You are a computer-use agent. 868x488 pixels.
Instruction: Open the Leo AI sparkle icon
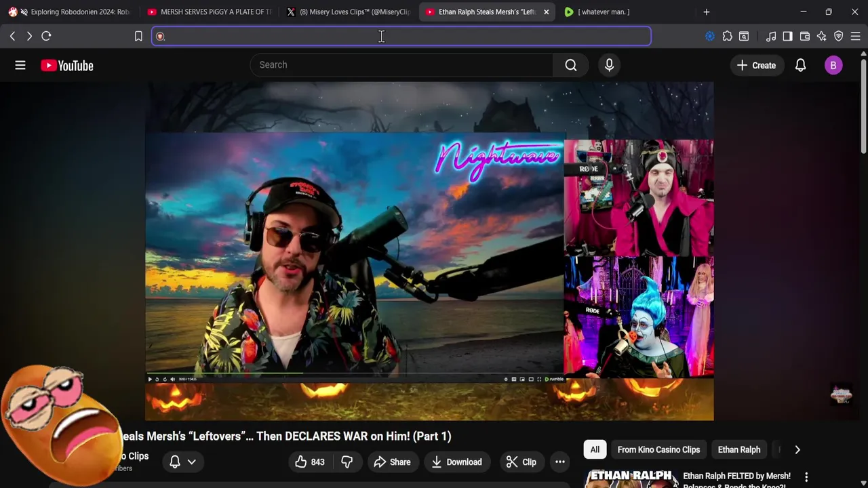(821, 37)
